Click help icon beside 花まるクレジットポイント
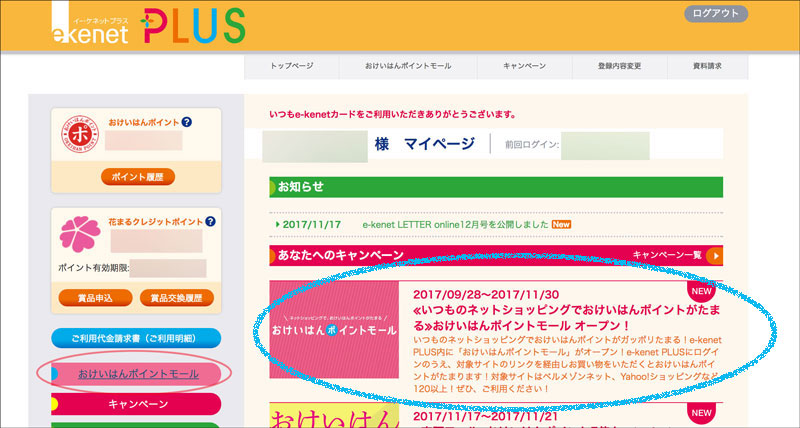Image resolution: width=800 pixels, height=428 pixels. click(210, 222)
